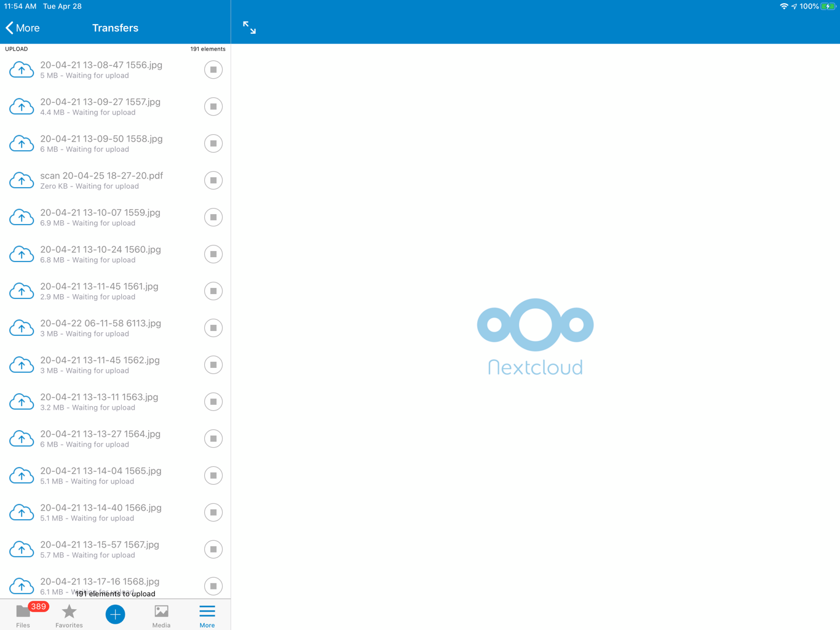Stop upload of 20-04-21 13-11-45 1561.jpg
Viewport: 840px width, 630px height.
tap(213, 291)
